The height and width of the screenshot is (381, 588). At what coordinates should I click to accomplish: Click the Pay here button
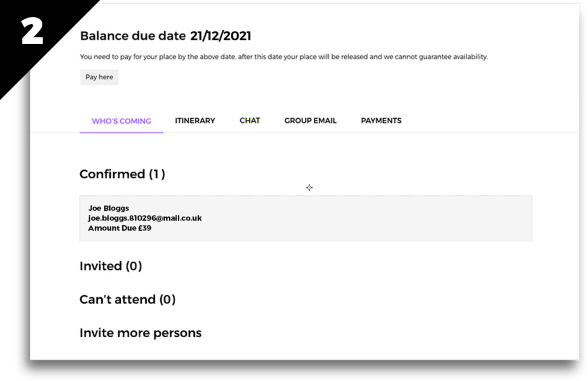pos(99,77)
